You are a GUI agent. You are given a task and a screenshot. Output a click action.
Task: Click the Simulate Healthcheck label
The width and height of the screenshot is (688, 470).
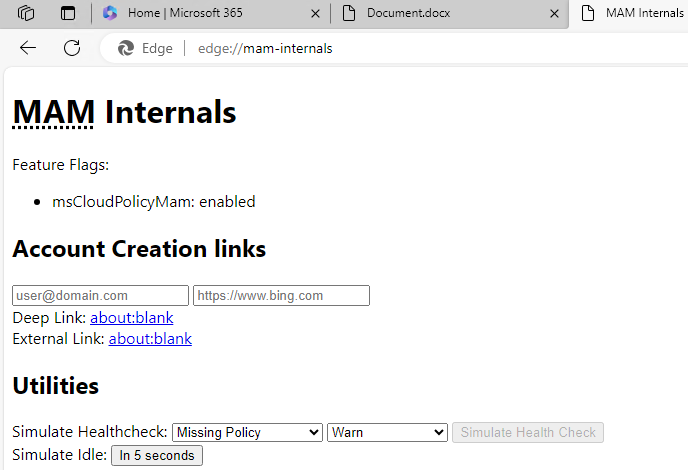pyautogui.click(x=90, y=432)
